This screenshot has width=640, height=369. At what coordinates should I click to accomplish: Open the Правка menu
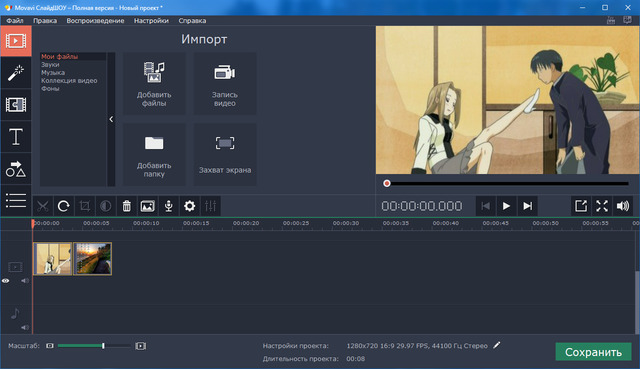coord(45,20)
